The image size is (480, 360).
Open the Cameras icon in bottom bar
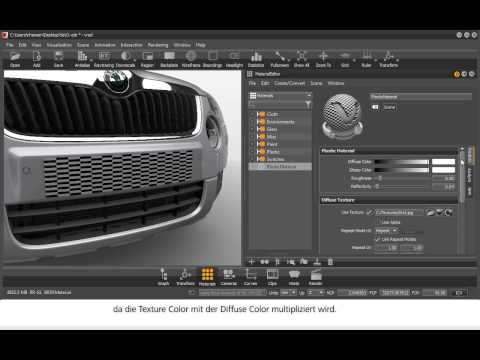click(229, 277)
